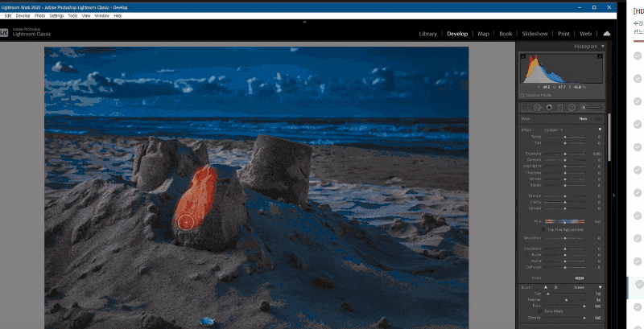The height and width of the screenshot is (329, 644).
Task: Click the Erase brush button
Action: pyautogui.click(x=579, y=287)
